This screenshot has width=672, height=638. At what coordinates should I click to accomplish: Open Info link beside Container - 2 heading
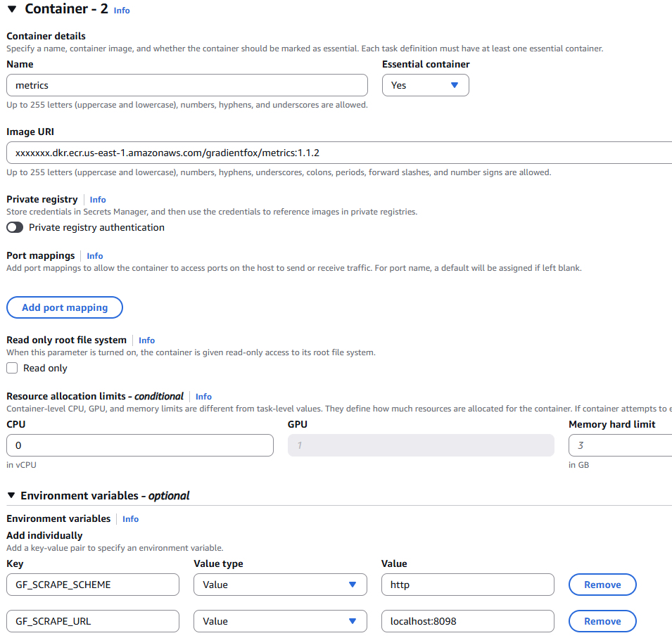[122, 11]
